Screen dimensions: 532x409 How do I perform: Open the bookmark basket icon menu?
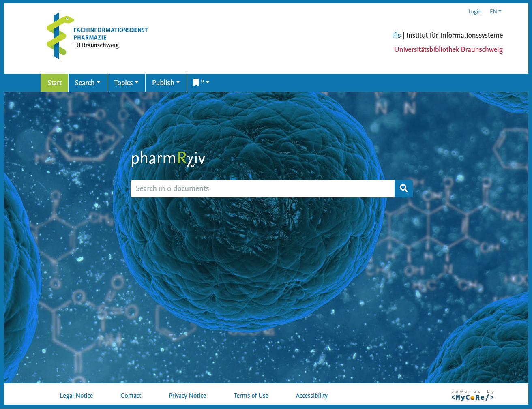point(201,83)
